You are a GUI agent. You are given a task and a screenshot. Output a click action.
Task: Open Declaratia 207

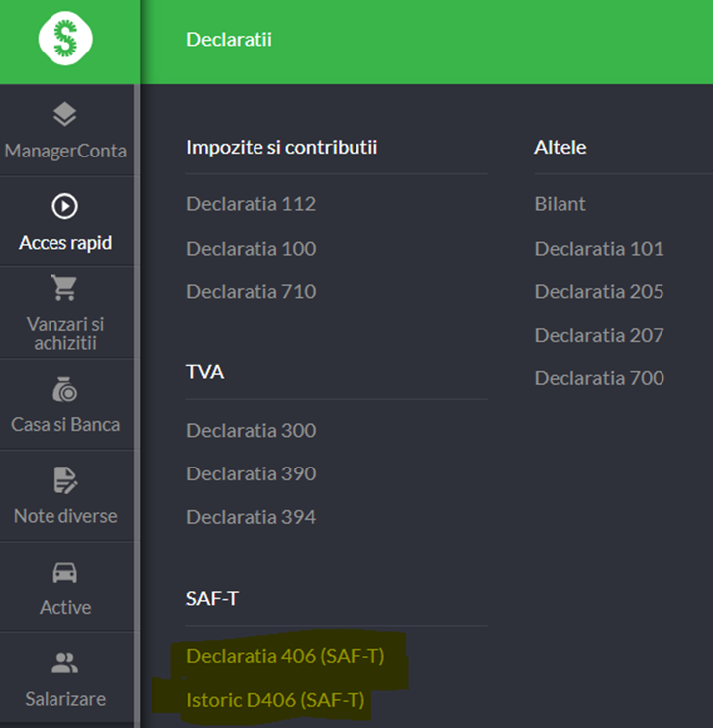point(598,335)
